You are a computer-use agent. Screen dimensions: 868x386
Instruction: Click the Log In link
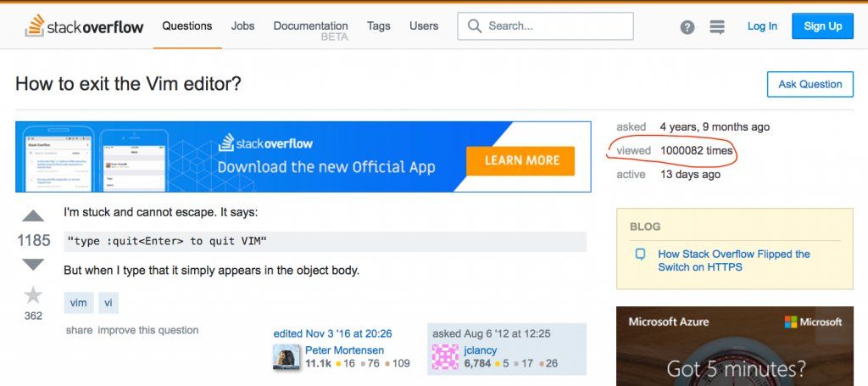point(762,26)
